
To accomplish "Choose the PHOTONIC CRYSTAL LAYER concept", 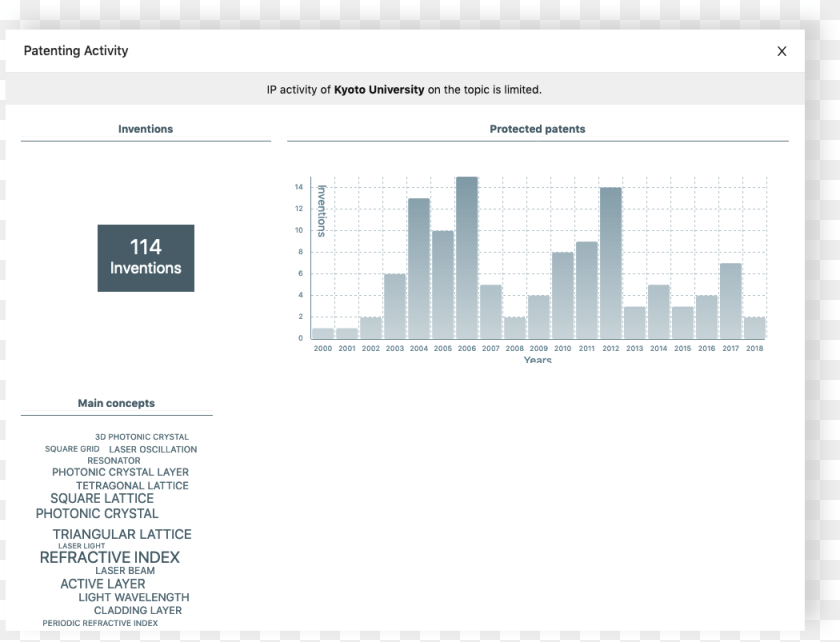I will (121, 472).
